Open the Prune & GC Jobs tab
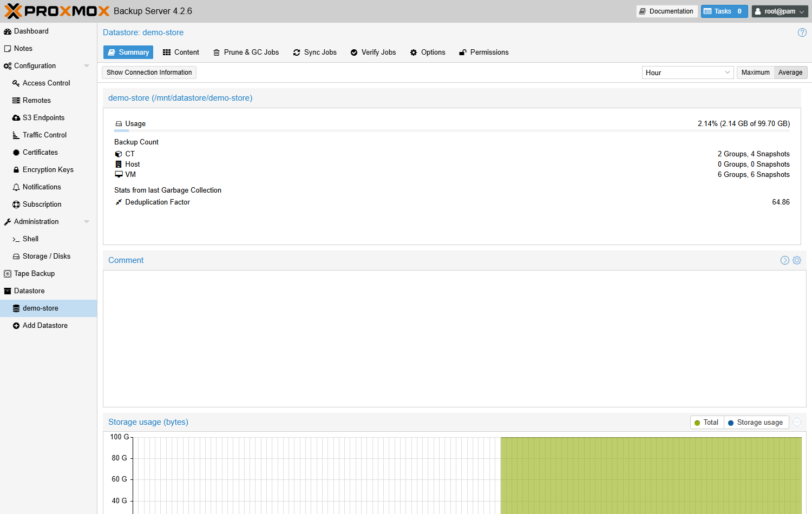The height and width of the screenshot is (514, 812). click(x=246, y=52)
